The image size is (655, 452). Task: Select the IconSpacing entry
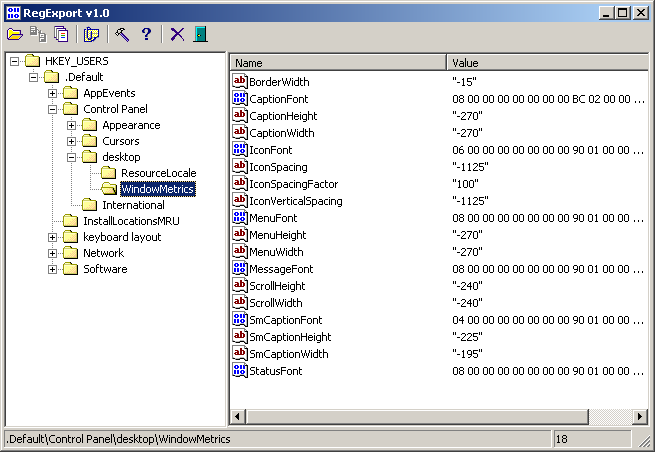(278, 167)
